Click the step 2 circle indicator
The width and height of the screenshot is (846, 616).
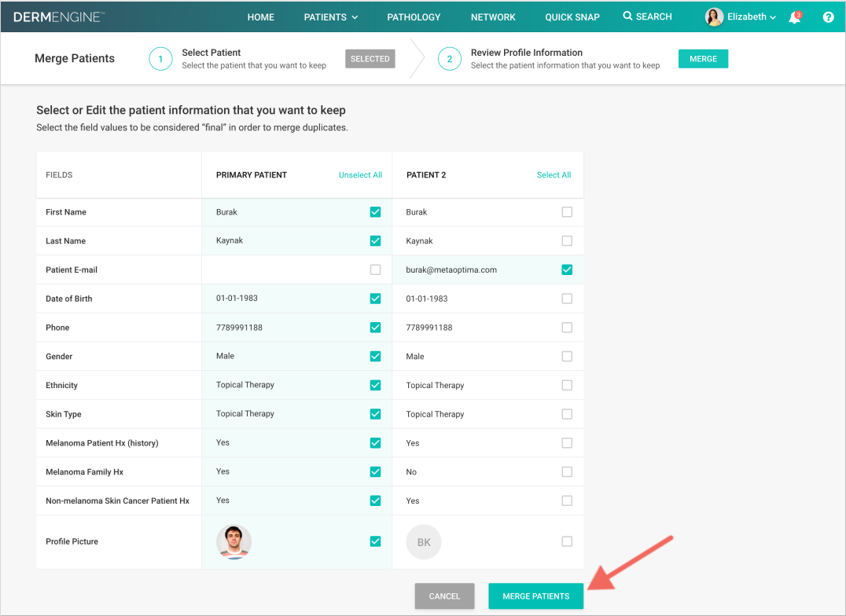(x=449, y=59)
